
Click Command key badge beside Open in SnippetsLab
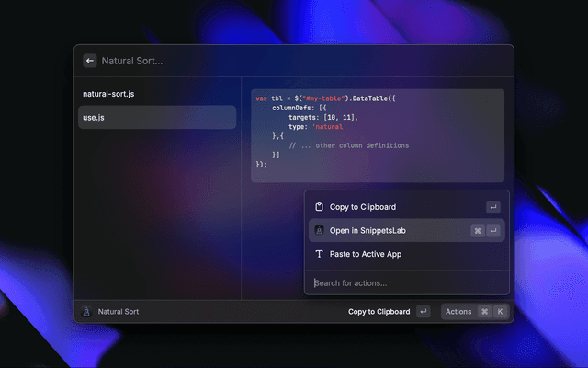477,231
